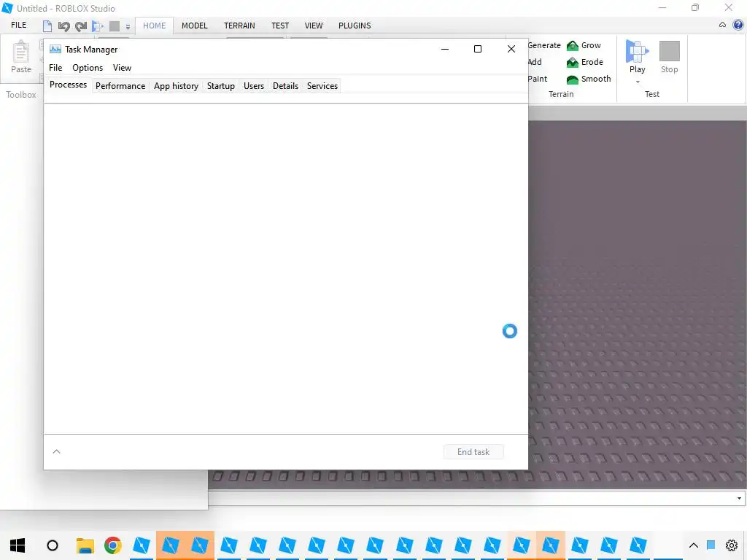The image size is (747, 560).
Task: Click the Undo arrow in Roblox Studio
Action: (x=64, y=26)
